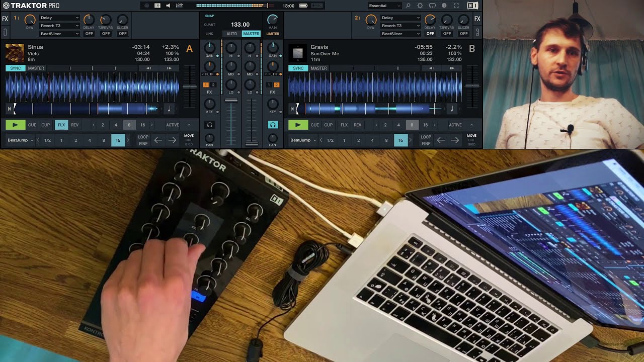
Task: Toggle SYNC on deck B
Action: click(x=298, y=68)
